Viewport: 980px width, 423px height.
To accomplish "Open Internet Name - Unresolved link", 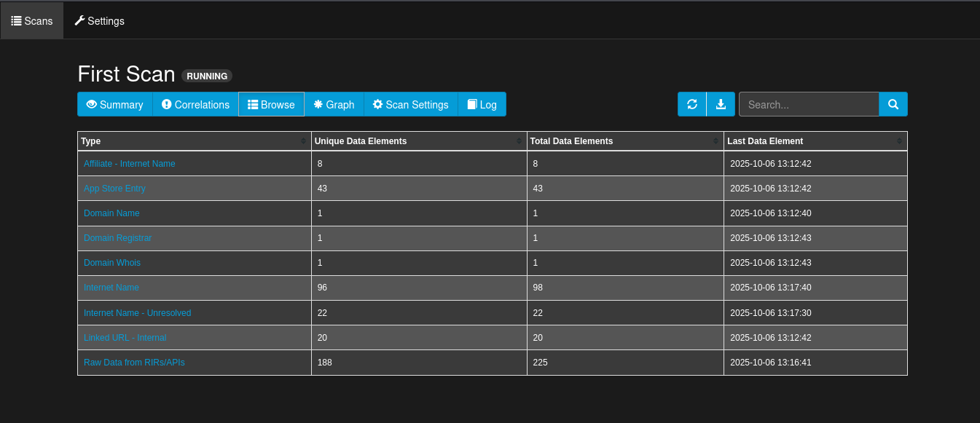I will [138, 313].
